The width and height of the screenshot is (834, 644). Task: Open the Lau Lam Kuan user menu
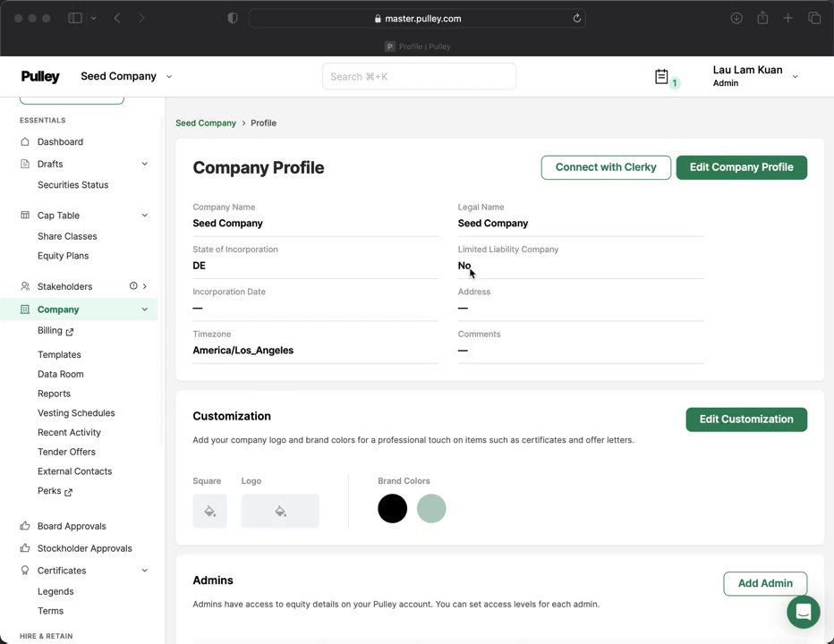click(755, 76)
